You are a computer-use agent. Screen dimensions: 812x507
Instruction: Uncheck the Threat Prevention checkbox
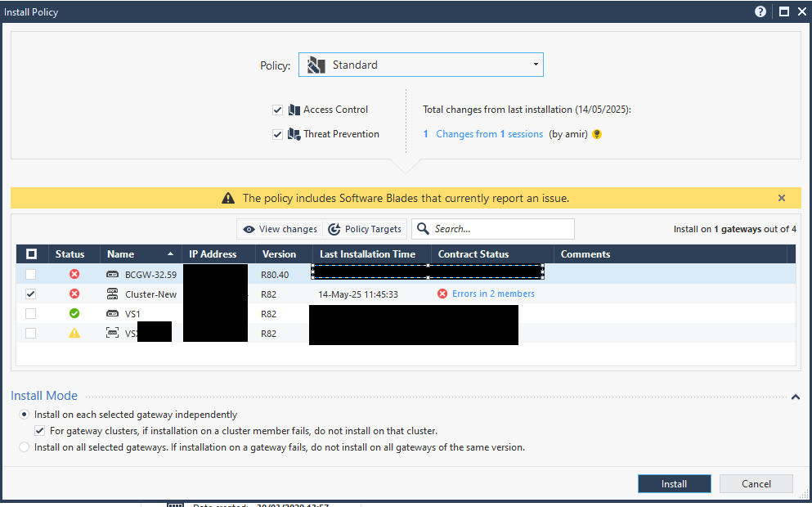pos(277,134)
